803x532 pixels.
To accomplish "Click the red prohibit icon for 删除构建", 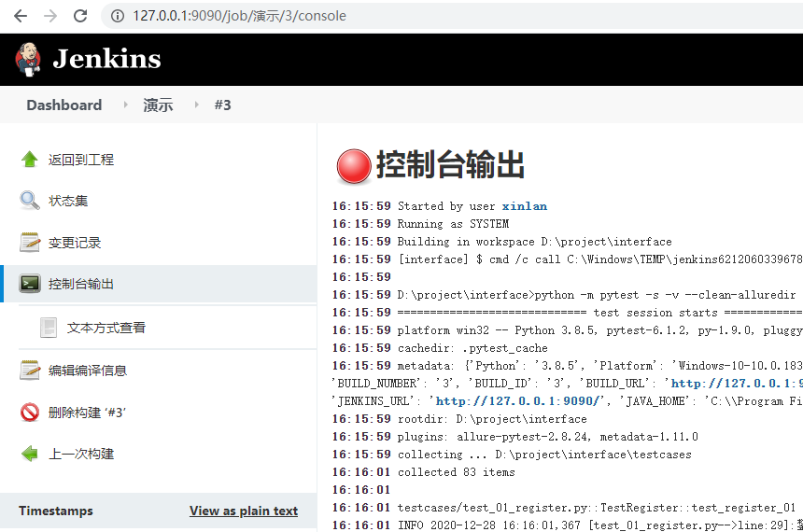I will pos(30,413).
